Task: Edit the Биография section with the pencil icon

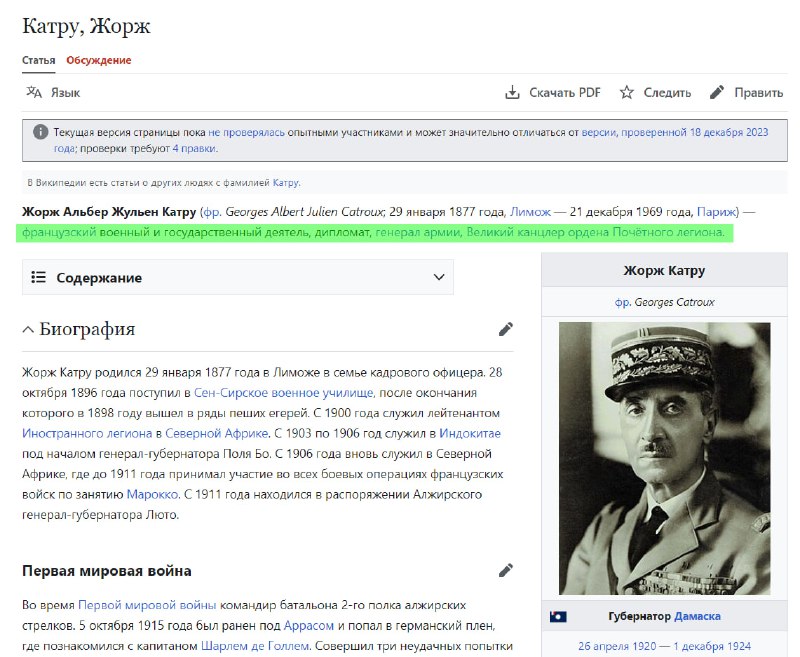Action: tap(506, 329)
